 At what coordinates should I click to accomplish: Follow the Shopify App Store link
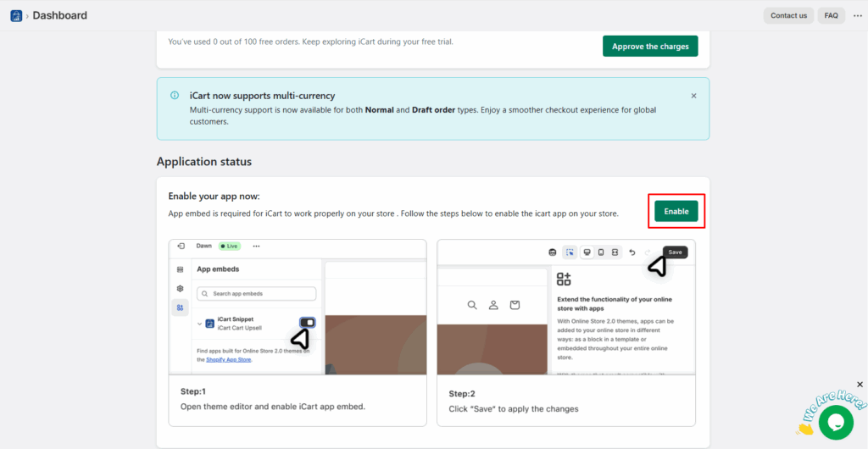[x=229, y=359]
